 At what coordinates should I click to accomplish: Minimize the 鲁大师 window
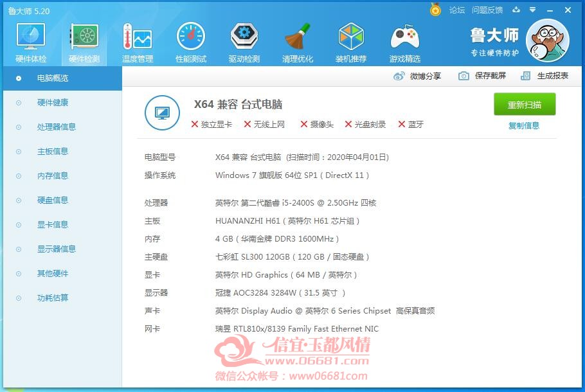coord(550,10)
